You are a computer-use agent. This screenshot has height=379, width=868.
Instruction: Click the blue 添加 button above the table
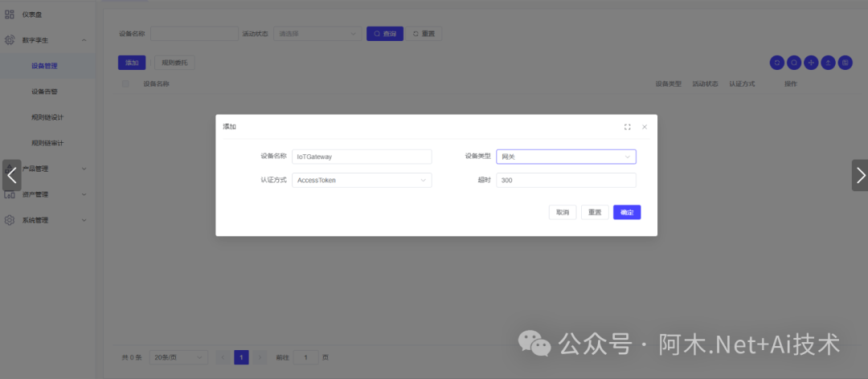tap(132, 63)
